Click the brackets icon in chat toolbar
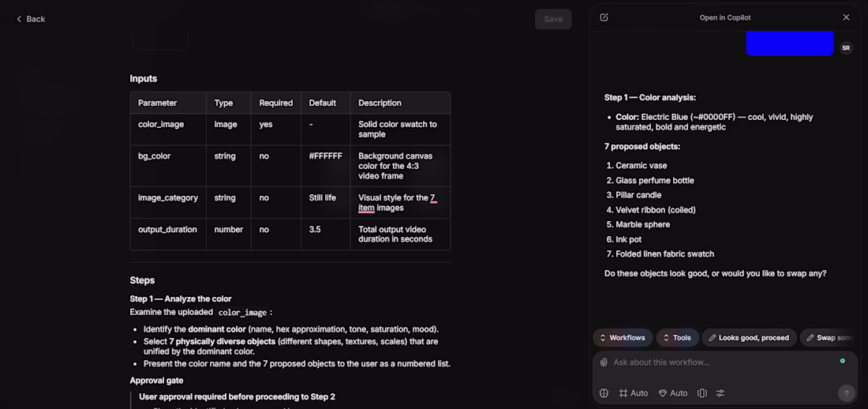Image resolution: width=868 pixels, height=409 pixels. pos(702,393)
